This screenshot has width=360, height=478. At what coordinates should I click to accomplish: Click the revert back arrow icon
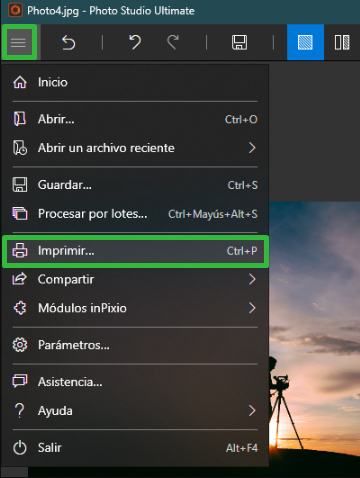pos(69,43)
